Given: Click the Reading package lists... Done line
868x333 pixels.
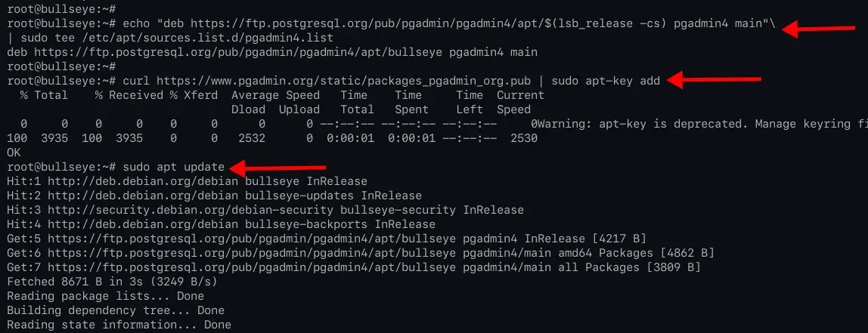Looking at the screenshot, I should click(x=106, y=297).
